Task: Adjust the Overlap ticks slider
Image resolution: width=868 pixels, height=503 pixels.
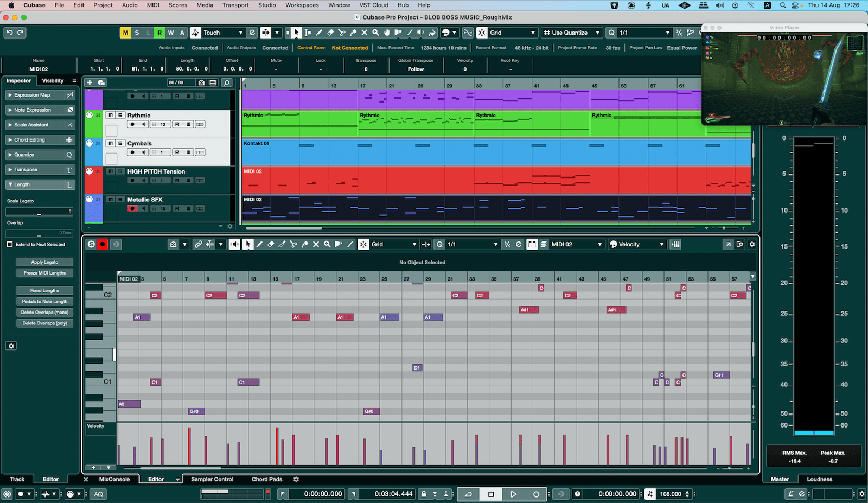Action: [39, 233]
